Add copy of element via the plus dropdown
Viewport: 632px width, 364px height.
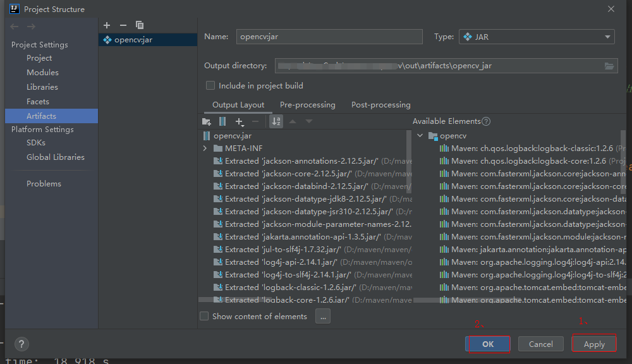click(240, 121)
